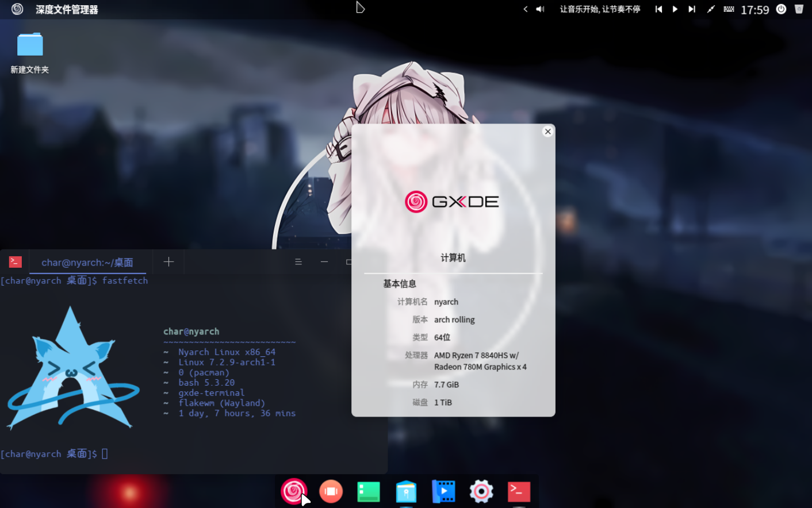This screenshot has width=812, height=508.
Task: Click the keyboard layout icon in top panel
Action: (729, 9)
